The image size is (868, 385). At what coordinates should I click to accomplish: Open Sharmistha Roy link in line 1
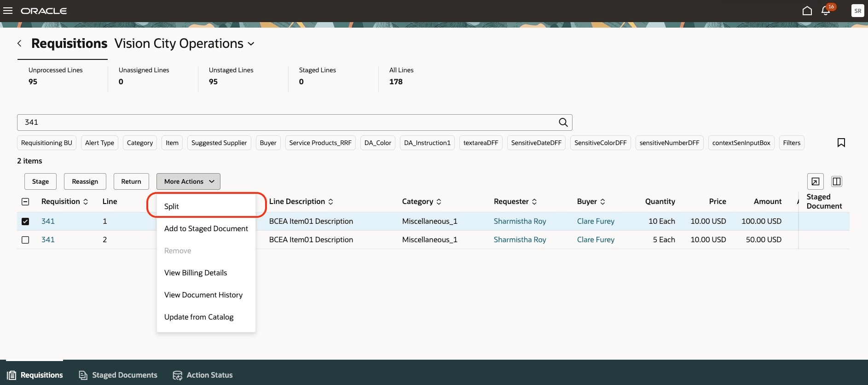(x=520, y=222)
